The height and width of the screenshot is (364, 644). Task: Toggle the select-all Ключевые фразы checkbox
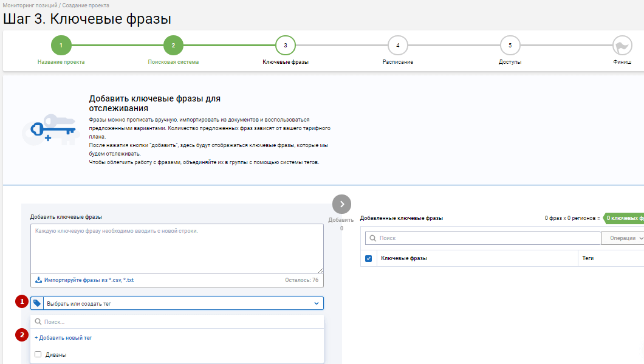coord(368,258)
